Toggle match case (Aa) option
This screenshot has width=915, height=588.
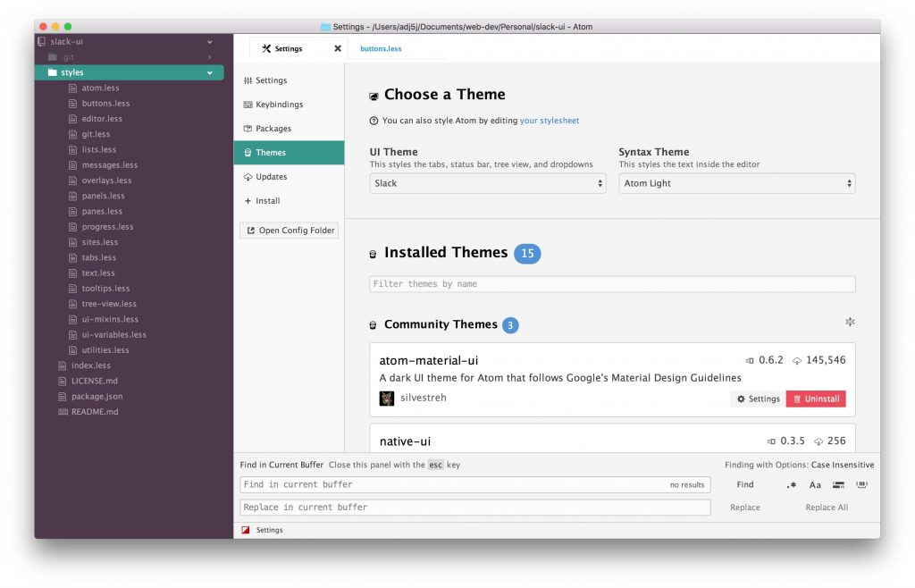pyautogui.click(x=815, y=485)
